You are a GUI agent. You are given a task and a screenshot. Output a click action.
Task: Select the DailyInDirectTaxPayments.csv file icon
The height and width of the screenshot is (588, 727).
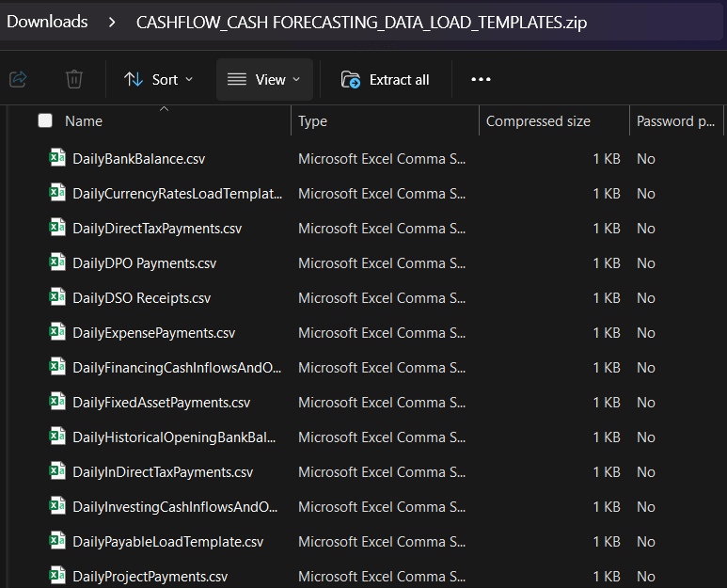click(57, 470)
